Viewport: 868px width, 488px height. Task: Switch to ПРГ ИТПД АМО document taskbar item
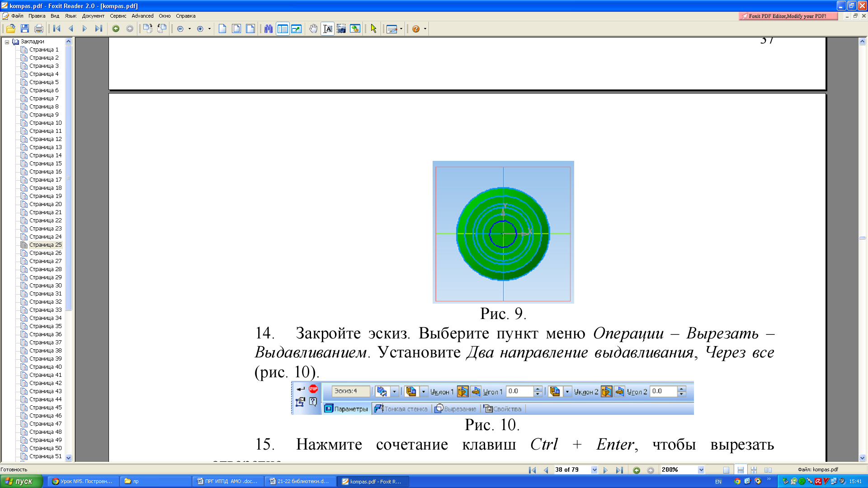tap(228, 481)
